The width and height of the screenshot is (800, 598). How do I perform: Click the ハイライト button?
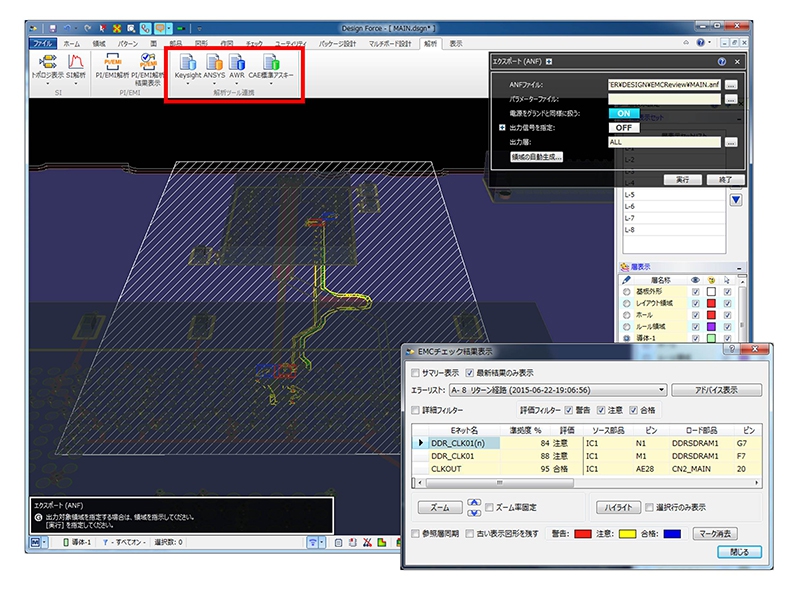click(x=618, y=507)
